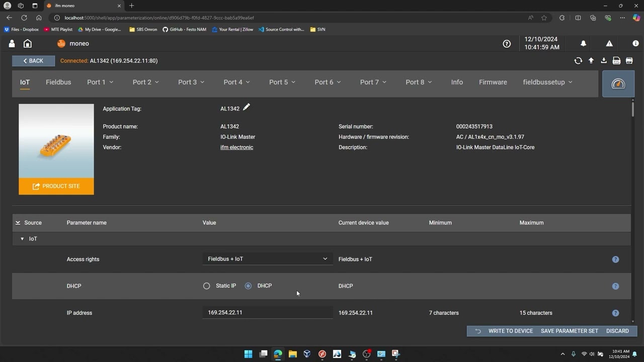The image size is (644, 362).
Task: Open the GitHub - Festo NAM bookmark
Action: click(184, 29)
